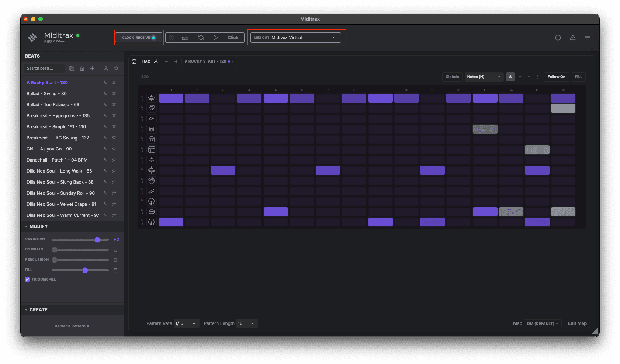Click the Cymbals slider handle
This screenshot has height=364, width=620.
point(55,250)
